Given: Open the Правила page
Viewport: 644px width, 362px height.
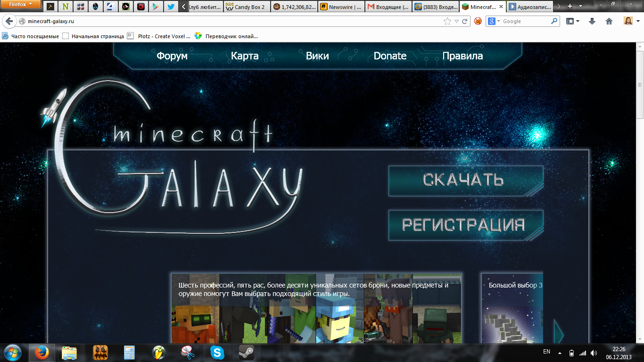Looking at the screenshot, I should 462,56.
